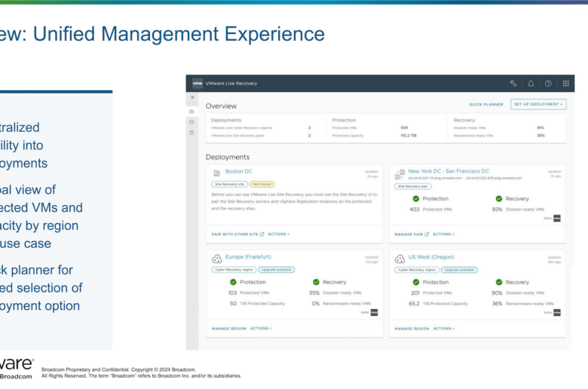
Task: Click the Boston DC building icon
Action: tap(217, 173)
